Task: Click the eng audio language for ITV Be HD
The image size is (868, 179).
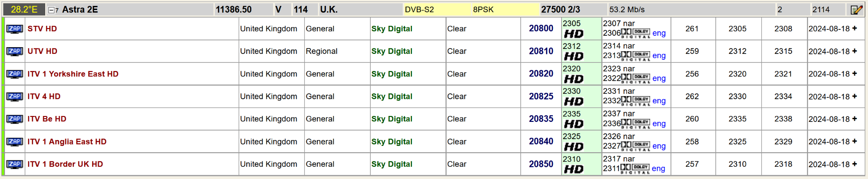Action: click(x=659, y=123)
